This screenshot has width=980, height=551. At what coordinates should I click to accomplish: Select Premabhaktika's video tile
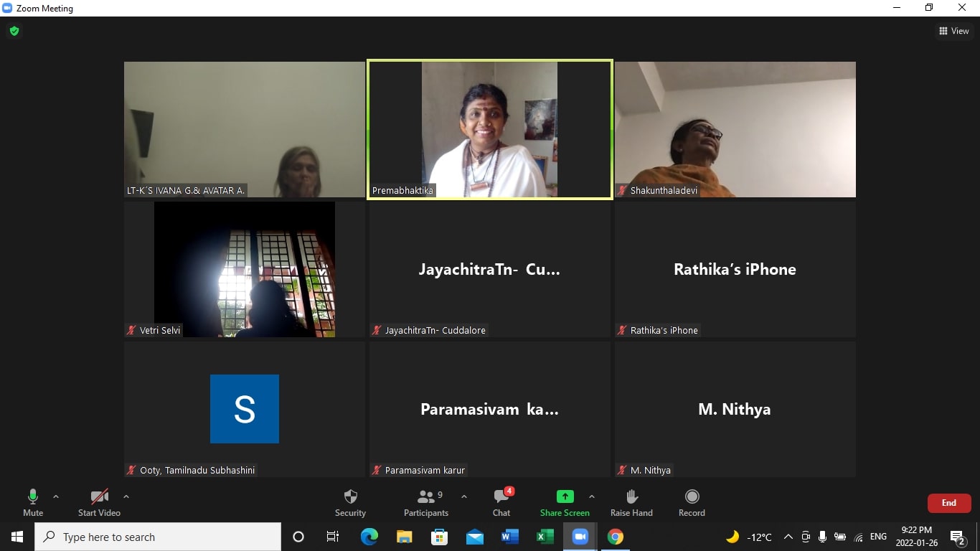point(489,129)
